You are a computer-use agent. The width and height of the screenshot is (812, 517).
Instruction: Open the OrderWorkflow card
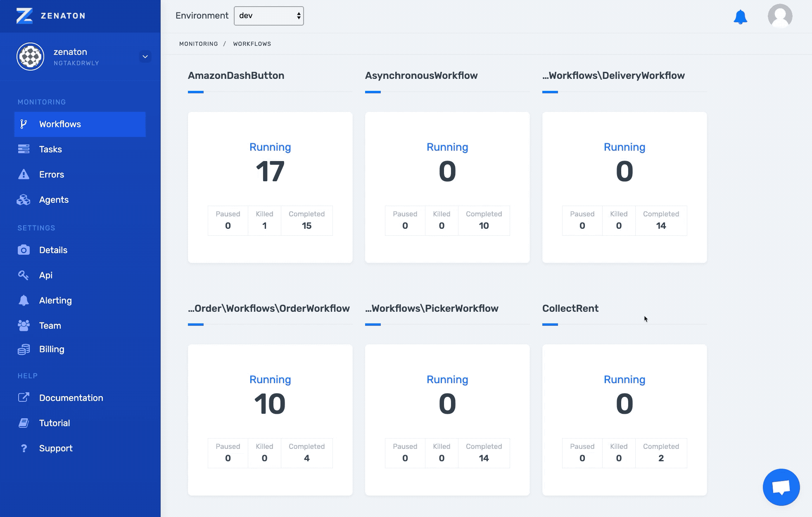(x=270, y=420)
